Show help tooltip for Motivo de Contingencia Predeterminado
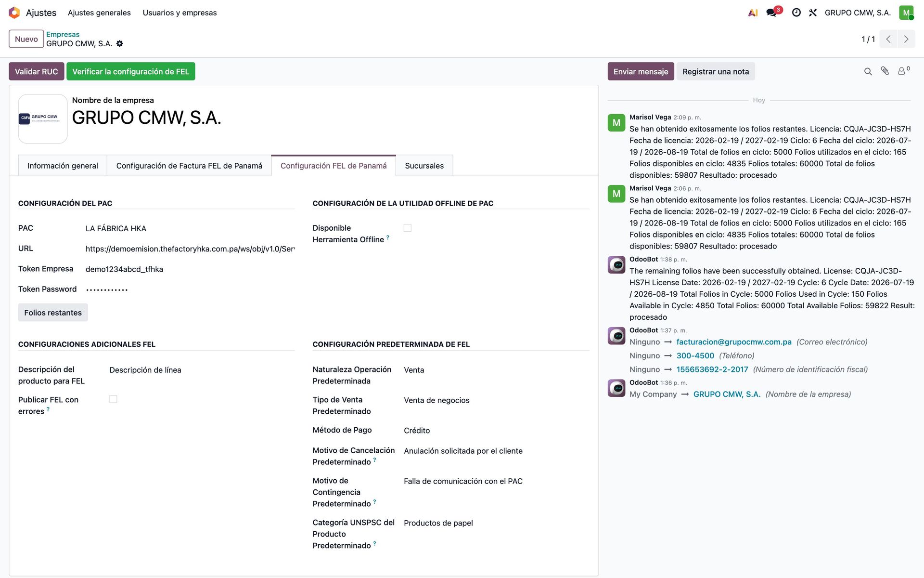Viewport: 924px width, 578px height. coord(375,501)
